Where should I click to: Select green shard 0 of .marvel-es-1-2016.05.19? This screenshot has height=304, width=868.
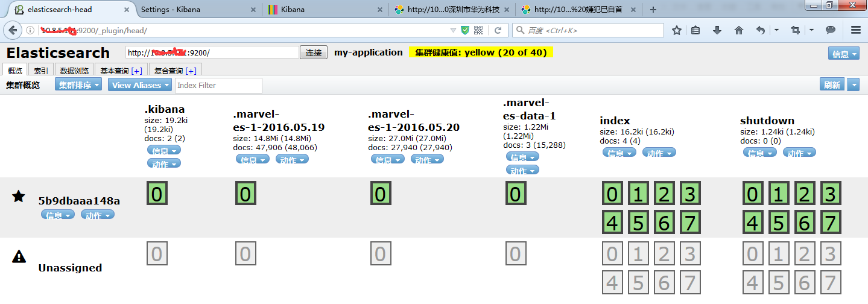[245, 194]
